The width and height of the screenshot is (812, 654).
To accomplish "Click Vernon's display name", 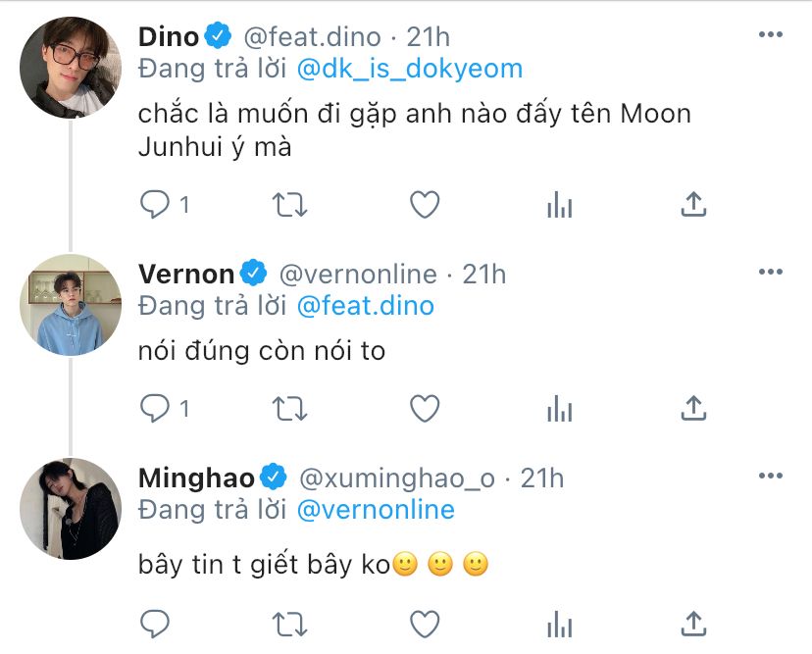I will [186, 274].
